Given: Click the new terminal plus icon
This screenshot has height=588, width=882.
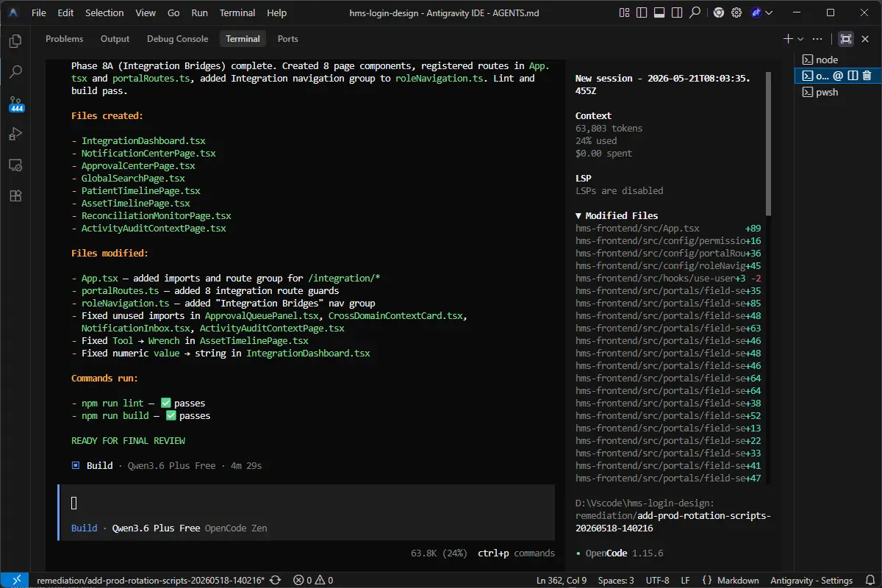Looking at the screenshot, I should [788, 39].
